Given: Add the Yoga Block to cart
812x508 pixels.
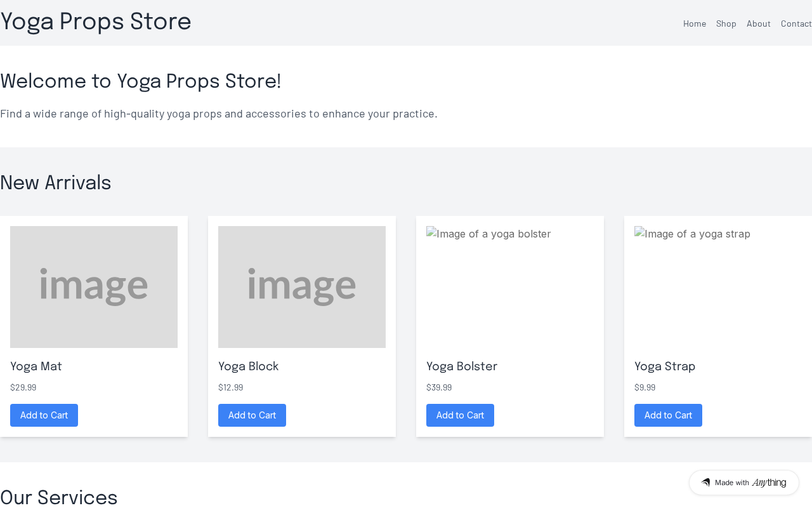Looking at the screenshot, I should pyautogui.click(x=252, y=415).
